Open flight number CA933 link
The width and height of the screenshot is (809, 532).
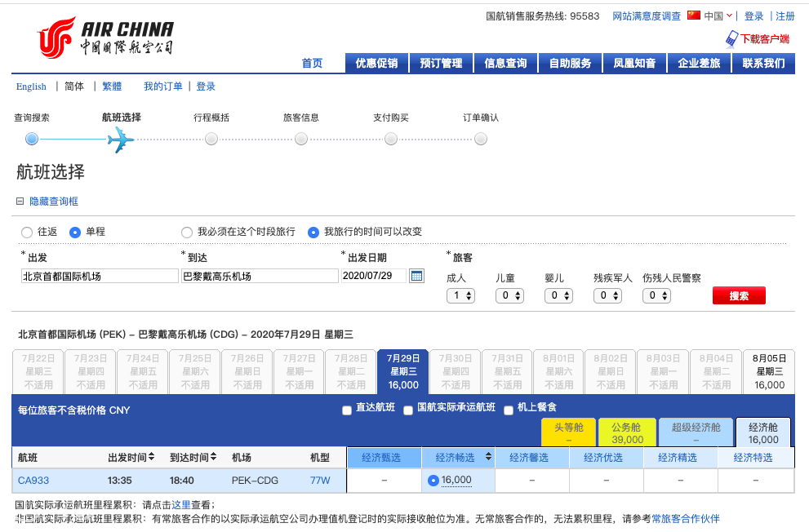click(33, 481)
